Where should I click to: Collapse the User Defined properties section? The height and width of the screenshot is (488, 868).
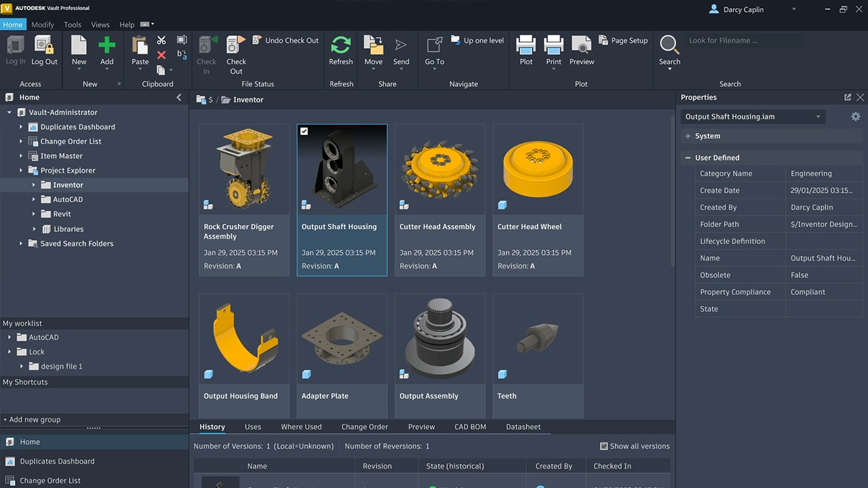click(x=688, y=158)
